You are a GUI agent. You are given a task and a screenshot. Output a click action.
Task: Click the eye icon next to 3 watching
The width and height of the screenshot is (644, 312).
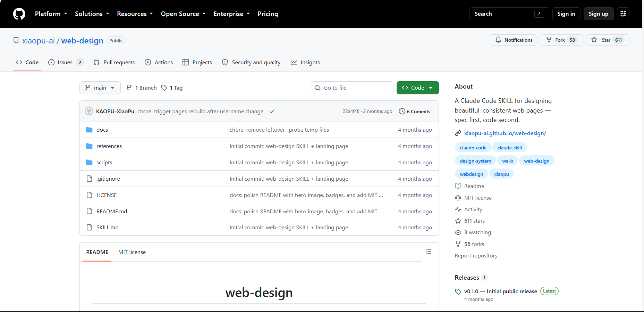tap(458, 232)
